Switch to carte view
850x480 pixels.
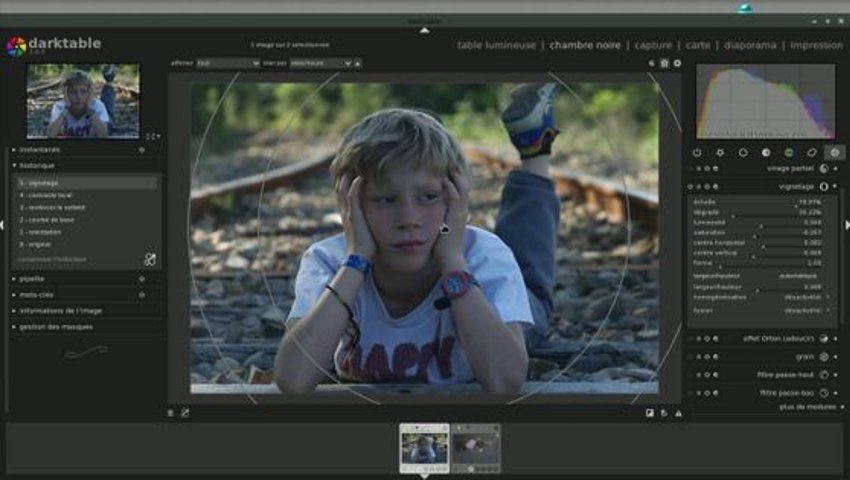pyautogui.click(x=698, y=45)
